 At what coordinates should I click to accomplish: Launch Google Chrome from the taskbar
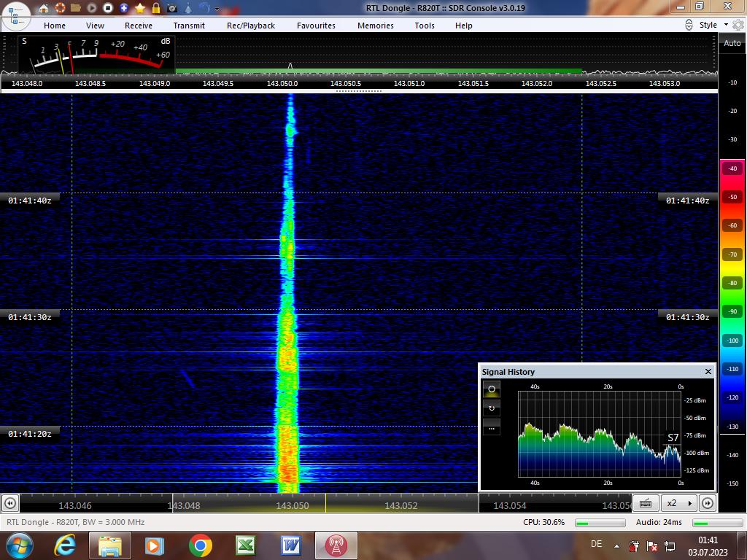click(200, 545)
